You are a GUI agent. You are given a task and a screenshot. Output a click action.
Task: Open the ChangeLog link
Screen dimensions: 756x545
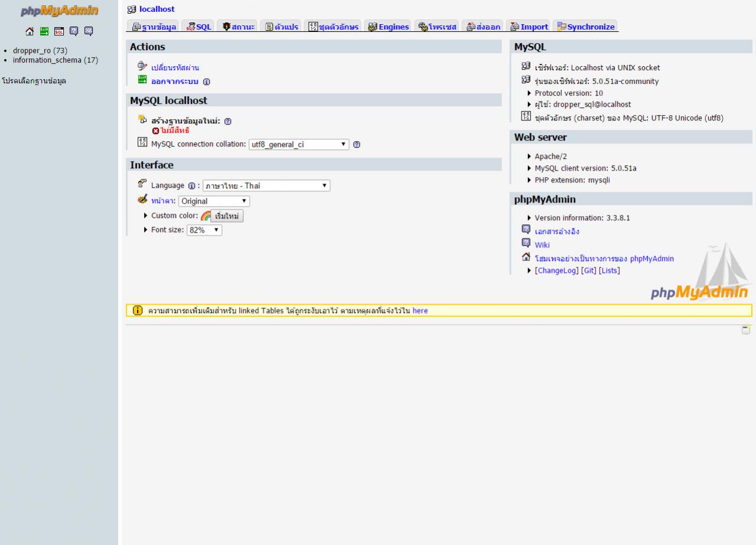pos(556,270)
